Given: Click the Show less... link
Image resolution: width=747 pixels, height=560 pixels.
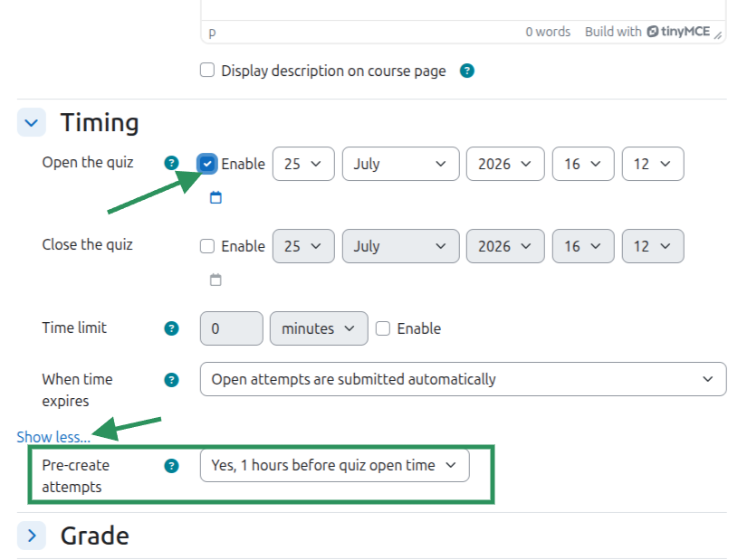Looking at the screenshot, I should coord(53,437).
